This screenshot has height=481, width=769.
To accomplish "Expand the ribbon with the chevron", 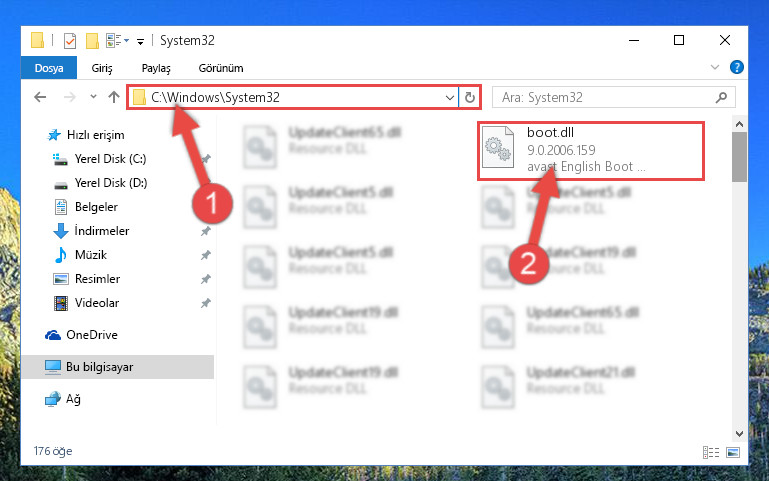I will coord(715,67).
